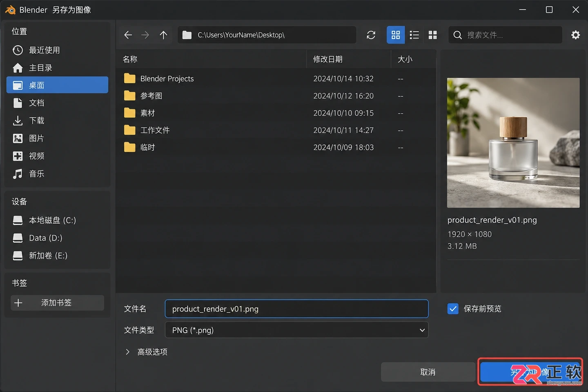Click the 取消 button
The height and width of the screenshot is (392, 588).
[428, 372]
